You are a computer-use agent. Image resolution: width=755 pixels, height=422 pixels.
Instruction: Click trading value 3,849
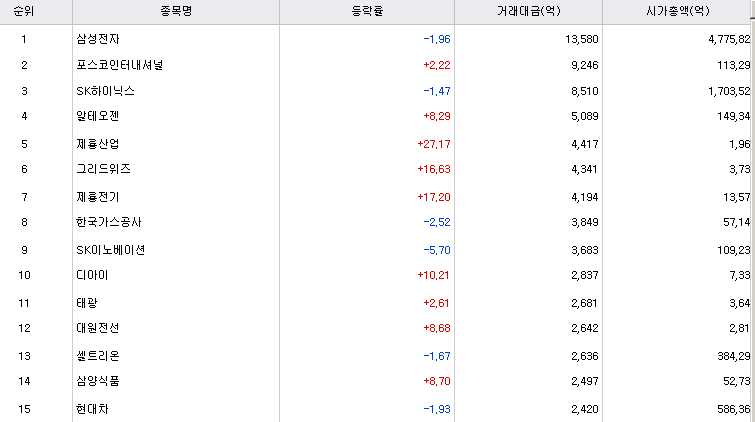tap(585, 222)
